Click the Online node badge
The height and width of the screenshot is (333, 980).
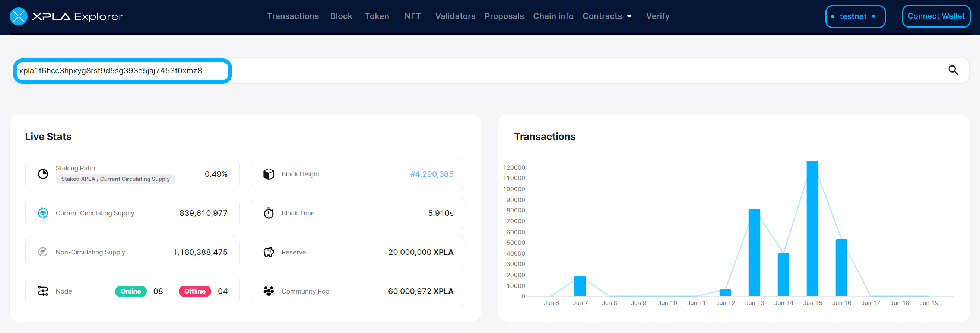(131, 291)
